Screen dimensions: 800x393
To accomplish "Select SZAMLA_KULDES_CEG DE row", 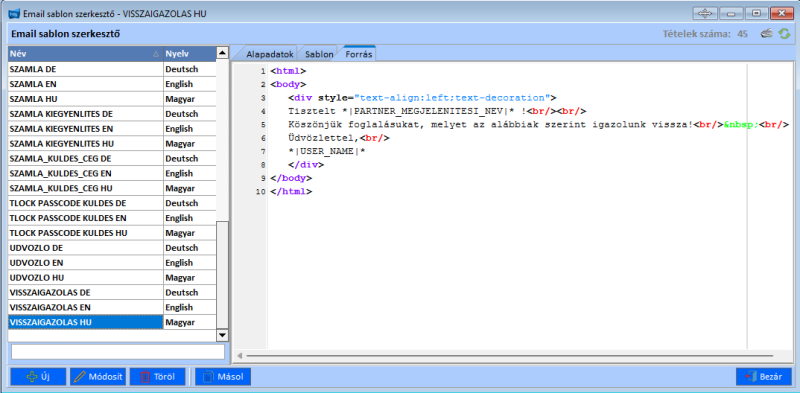I will (x=112, y=158).
